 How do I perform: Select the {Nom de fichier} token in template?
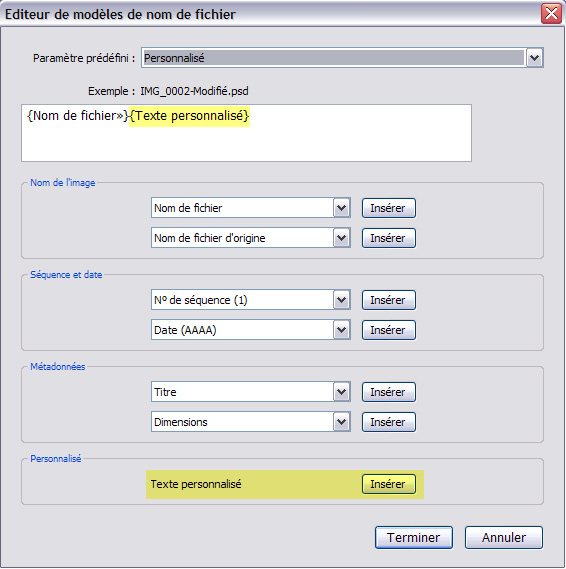pos(78,116)
